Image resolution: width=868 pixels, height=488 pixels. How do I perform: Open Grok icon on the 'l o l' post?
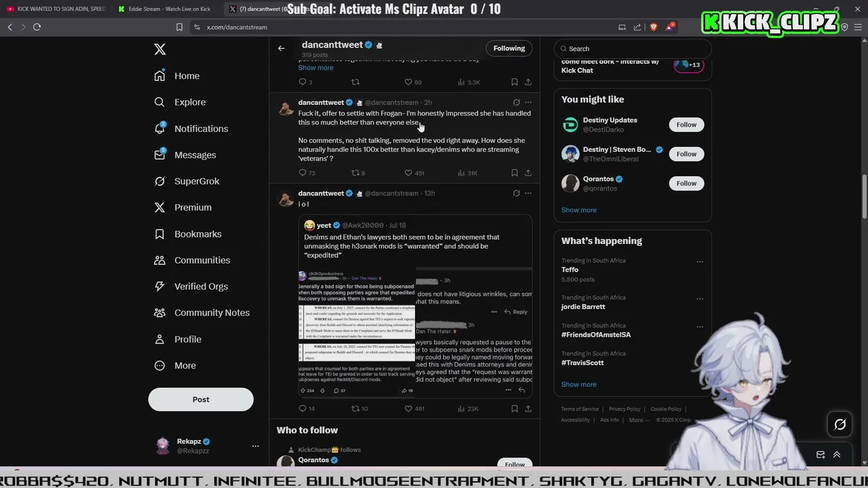tap(516, 193)
